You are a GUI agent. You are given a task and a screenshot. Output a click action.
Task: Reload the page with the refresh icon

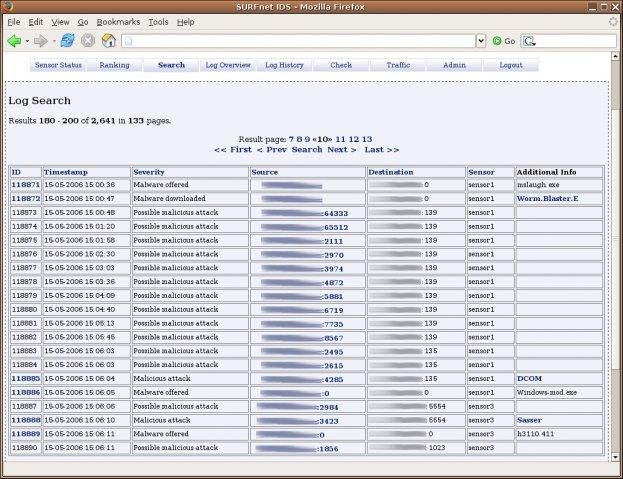click(x=67, y=41)
